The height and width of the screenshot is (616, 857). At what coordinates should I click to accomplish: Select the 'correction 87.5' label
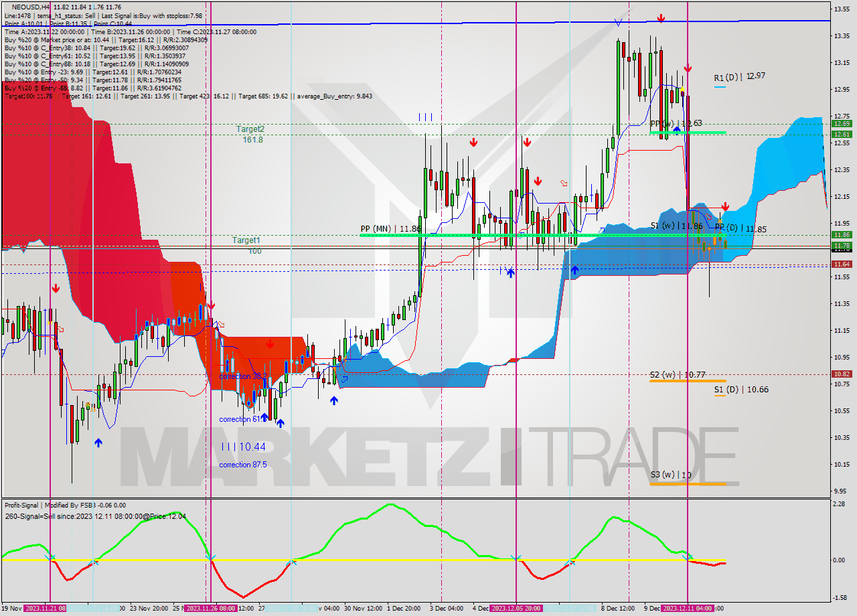[x=243, y=465]
